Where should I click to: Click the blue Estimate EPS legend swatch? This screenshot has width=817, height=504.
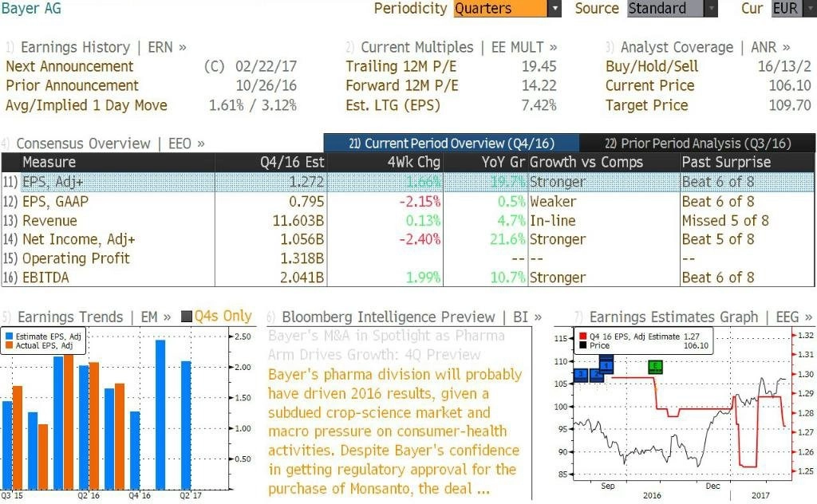(x=9, y=337)
